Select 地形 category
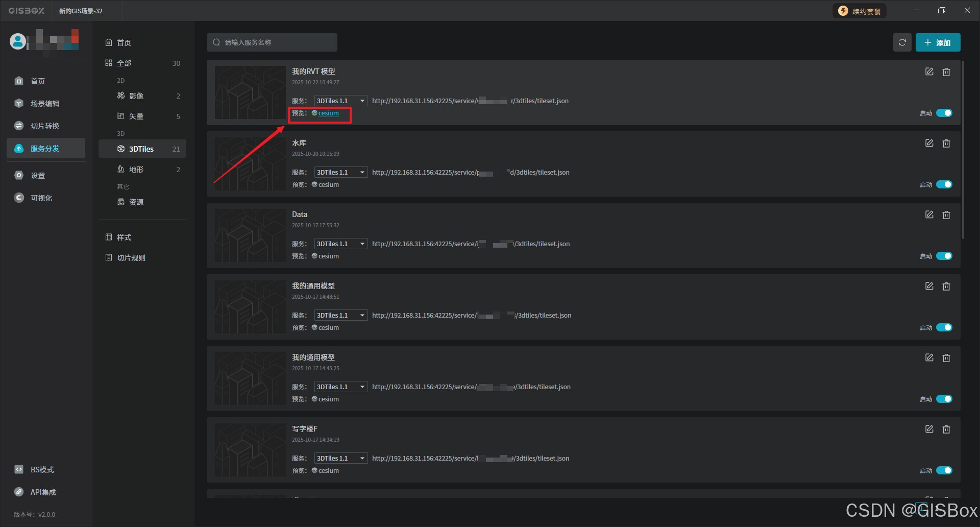This screenshot has height=527, width=980. click(x=142, y=170)
